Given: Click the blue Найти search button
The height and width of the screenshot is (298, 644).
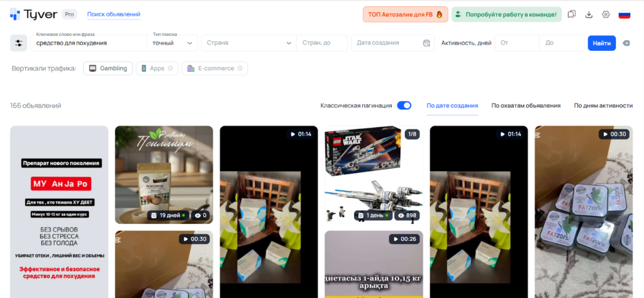Looking at the screenshot, I should 602,43.
